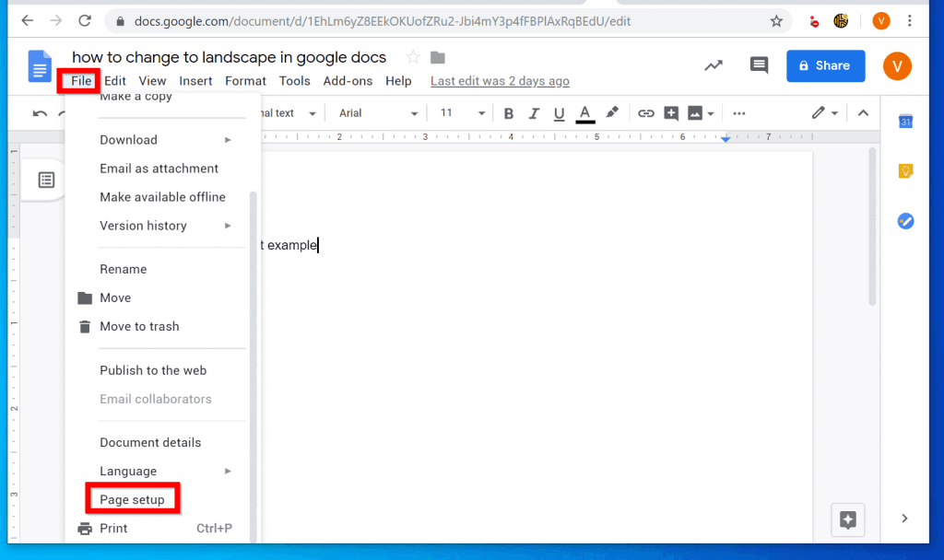Choose Email as attachment

point(159,169)
